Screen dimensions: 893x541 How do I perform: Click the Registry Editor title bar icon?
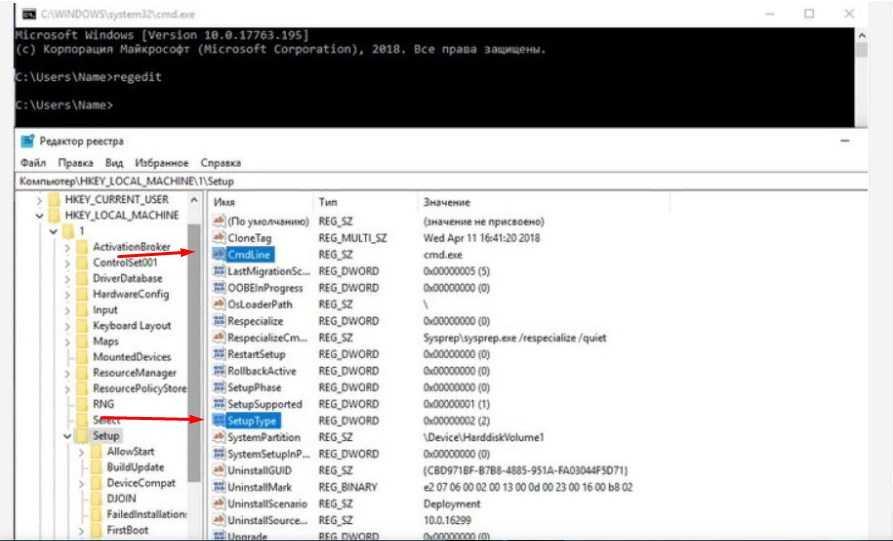click(27, 141)
